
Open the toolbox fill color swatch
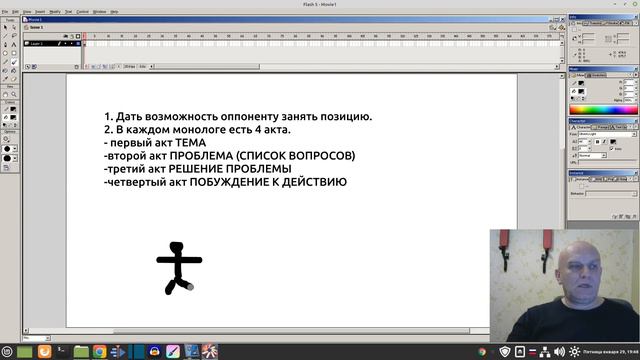[x=13, y=118]
